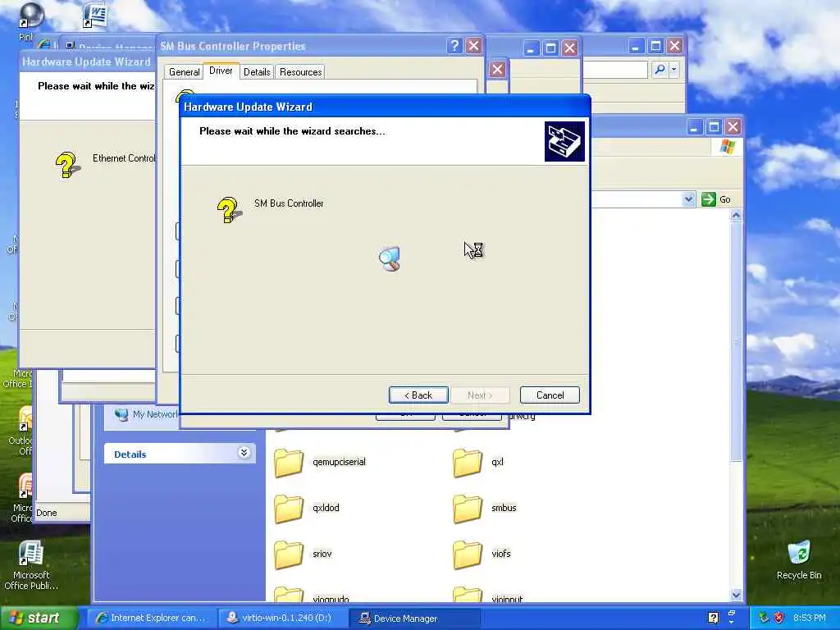Open the qxl folder

pyautogui.click(x=468, y=463)
